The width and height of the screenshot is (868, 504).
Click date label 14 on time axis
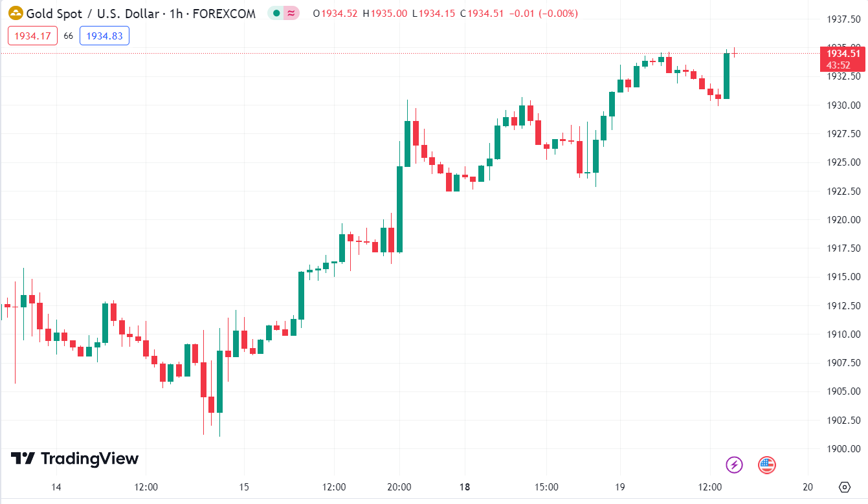[x=56, y=487]
